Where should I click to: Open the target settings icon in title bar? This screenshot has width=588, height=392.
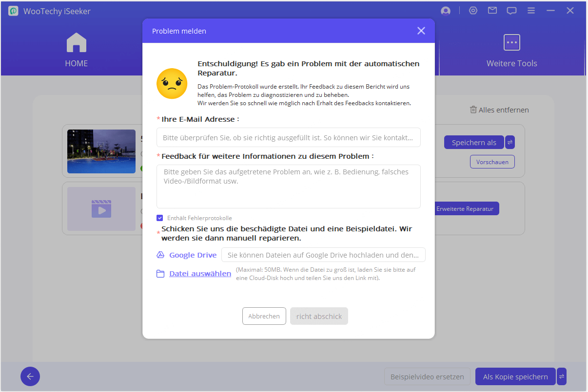click(x=473, y=11)
